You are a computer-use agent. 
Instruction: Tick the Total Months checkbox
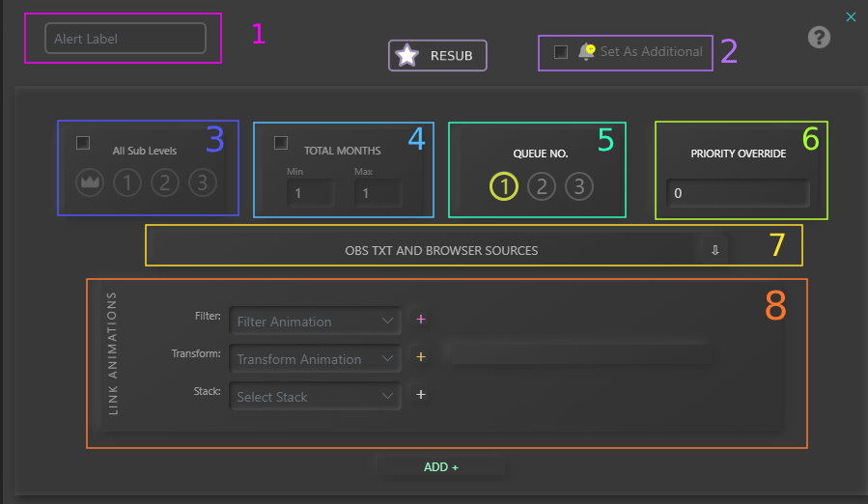point(281,143)
